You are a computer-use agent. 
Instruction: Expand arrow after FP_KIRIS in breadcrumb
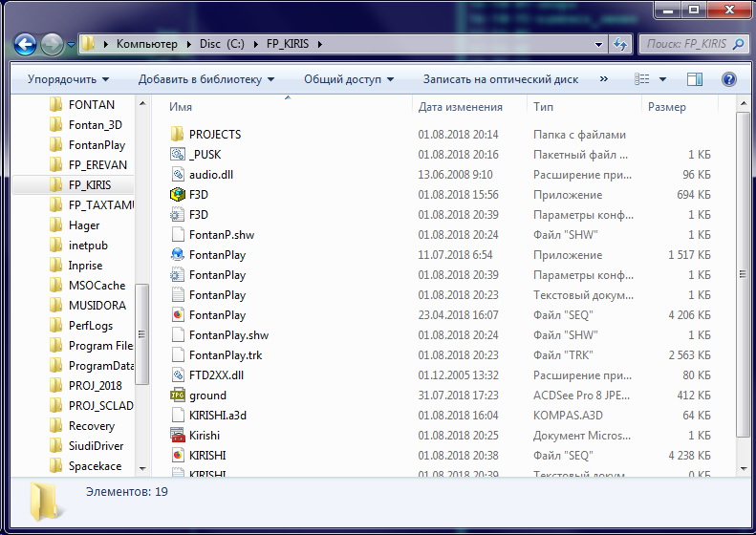(319, 44)
